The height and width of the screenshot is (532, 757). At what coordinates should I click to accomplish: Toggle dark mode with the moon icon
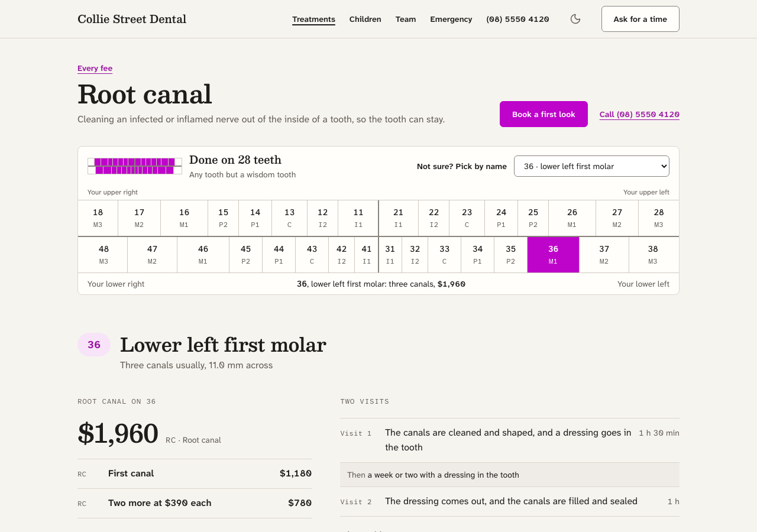pos(575,19)
